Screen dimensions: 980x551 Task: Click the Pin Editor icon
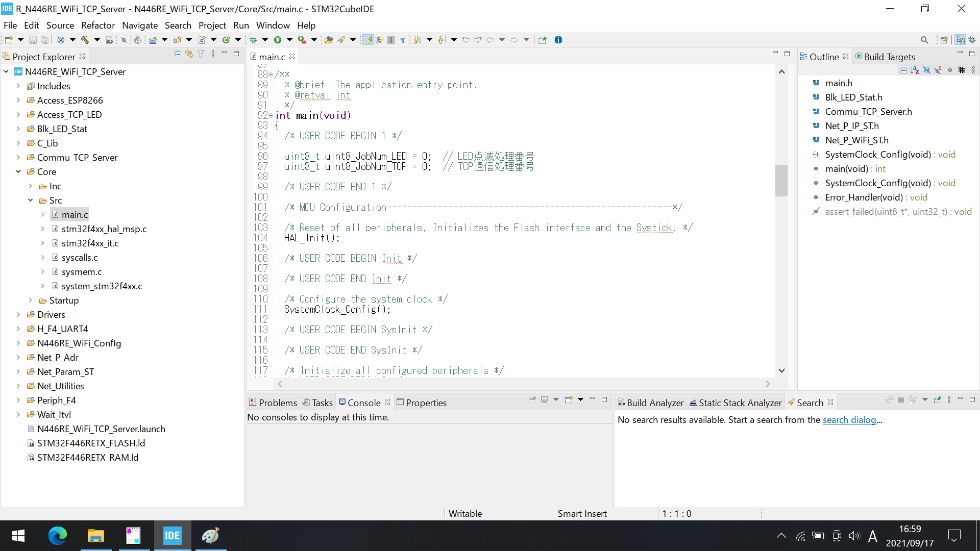(542, 40)
